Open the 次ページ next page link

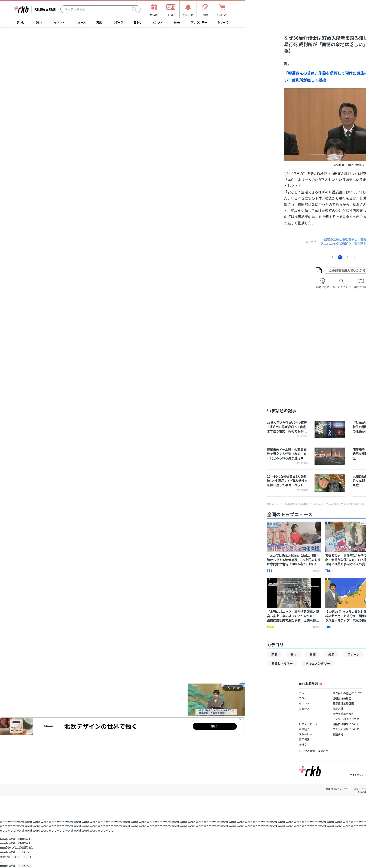[x=333, y=241]
